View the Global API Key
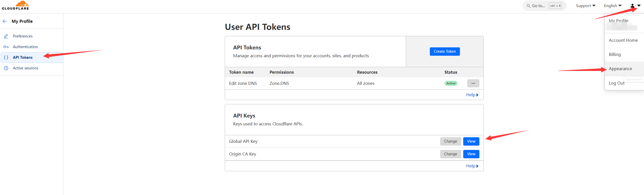The width and height of the screenshot is (644, 195). pyautogui.click(x=471, y=141)
